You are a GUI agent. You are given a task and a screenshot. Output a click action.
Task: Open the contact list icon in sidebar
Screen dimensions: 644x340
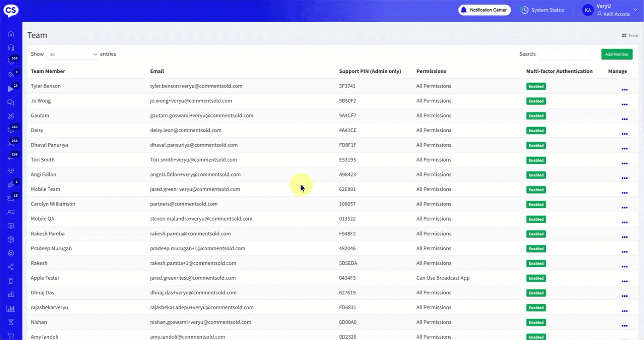click(11, 212)
